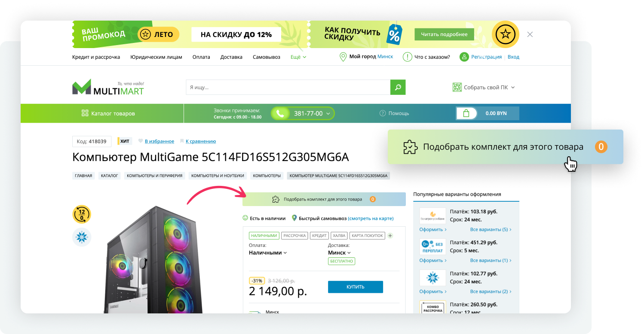Click the enlarged 'Подобрать комплект для этого товара' callout
This screenshot has height=334, width=644.
pos(505,147)
